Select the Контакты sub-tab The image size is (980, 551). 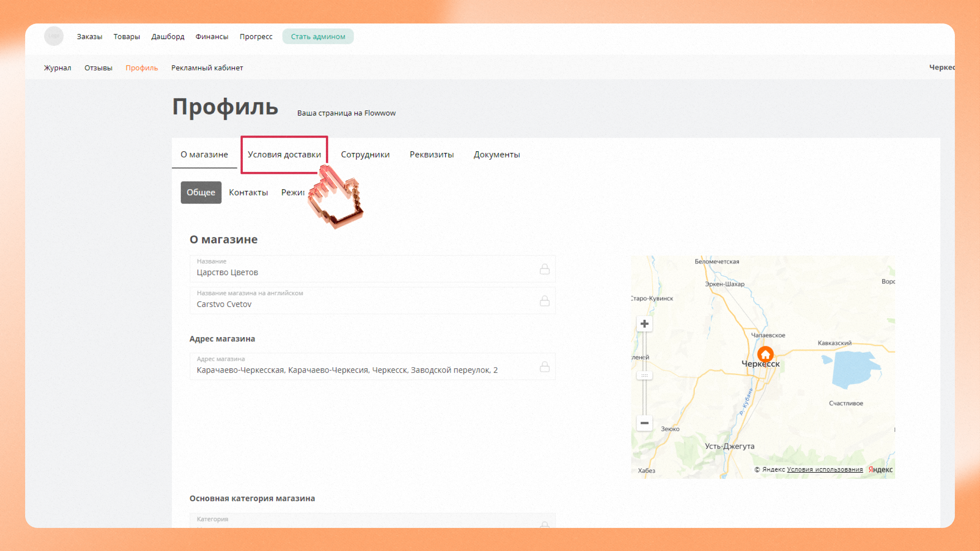pos(248,192)
